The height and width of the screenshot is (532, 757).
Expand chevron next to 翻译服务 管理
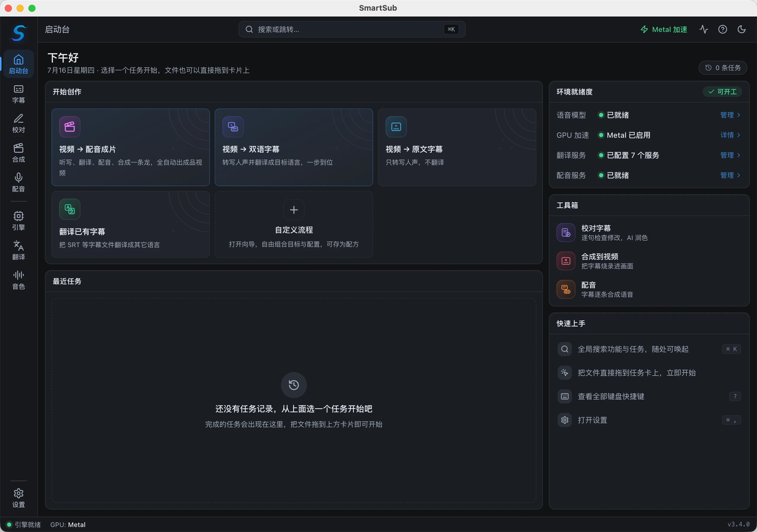739,155
